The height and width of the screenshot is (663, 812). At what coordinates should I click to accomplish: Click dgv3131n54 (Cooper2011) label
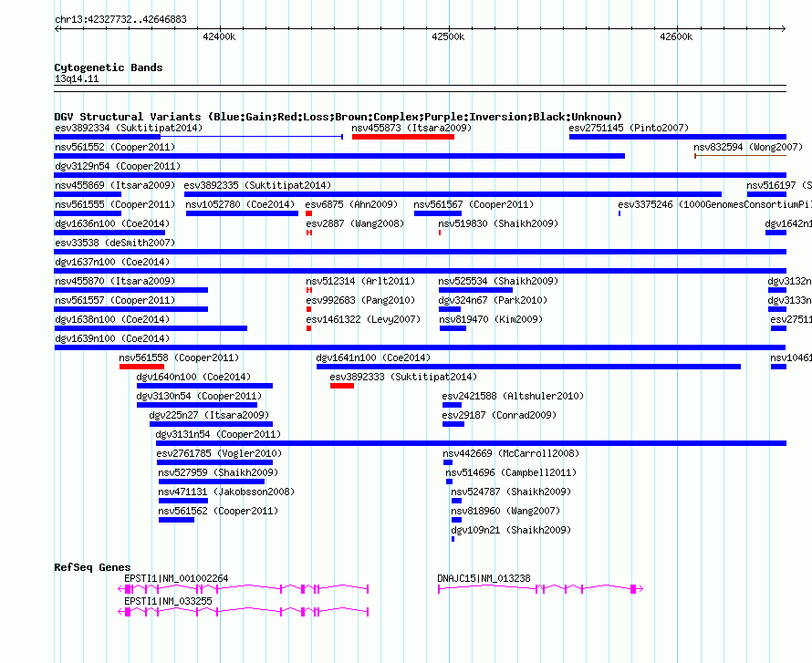click(218, 434)
